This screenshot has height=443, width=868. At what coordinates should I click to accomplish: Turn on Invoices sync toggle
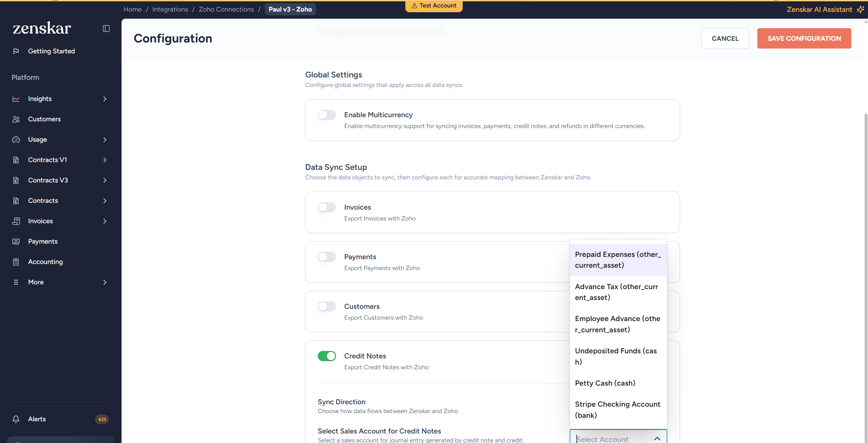coord(327,207)
